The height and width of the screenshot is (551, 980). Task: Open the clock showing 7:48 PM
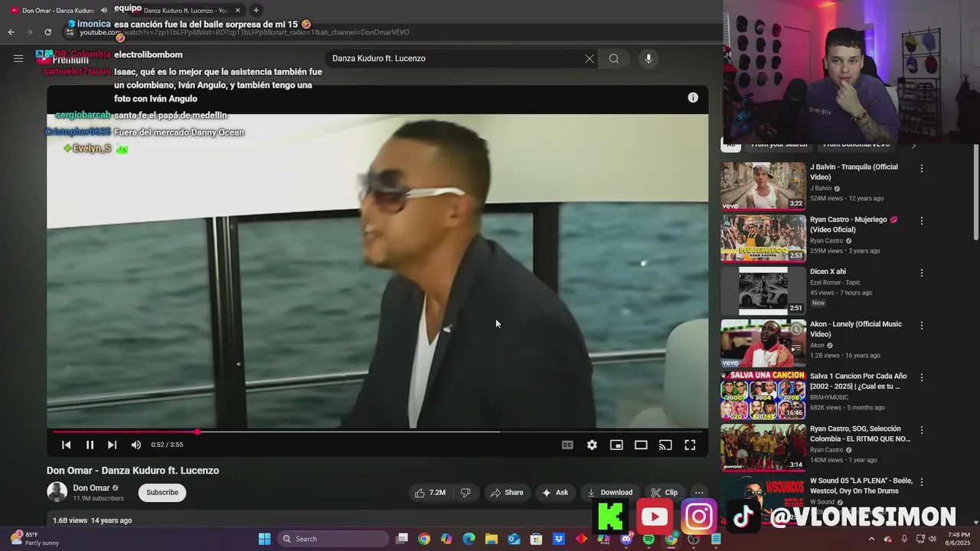(x=959, y=539)
